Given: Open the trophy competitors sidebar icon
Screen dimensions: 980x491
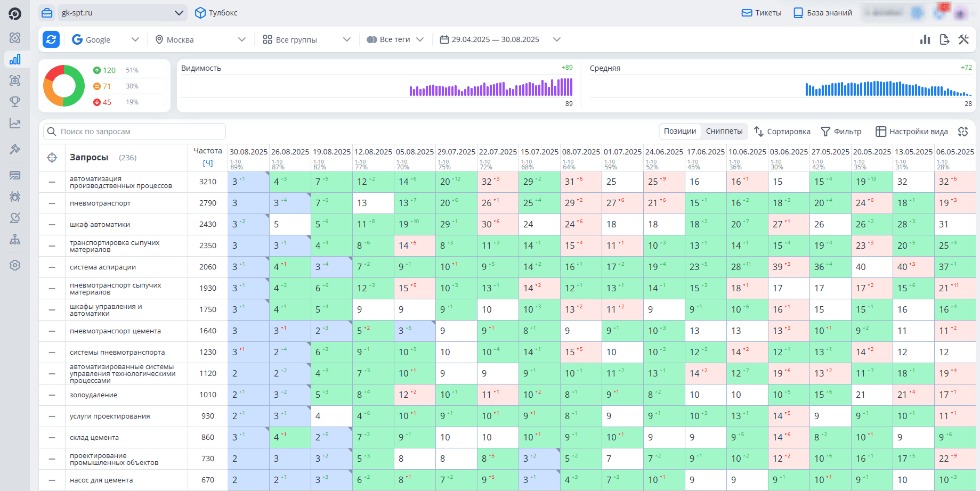Looking at the screenshot, I should [15, 101].
